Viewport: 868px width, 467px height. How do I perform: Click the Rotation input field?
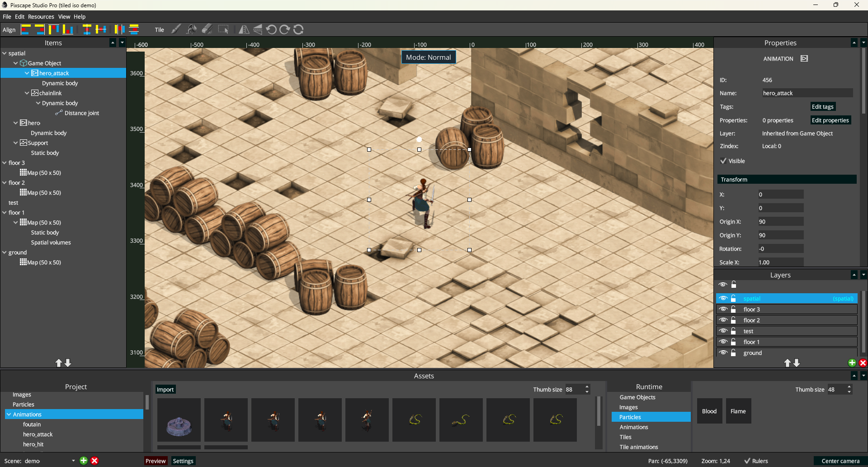point(781,248)
